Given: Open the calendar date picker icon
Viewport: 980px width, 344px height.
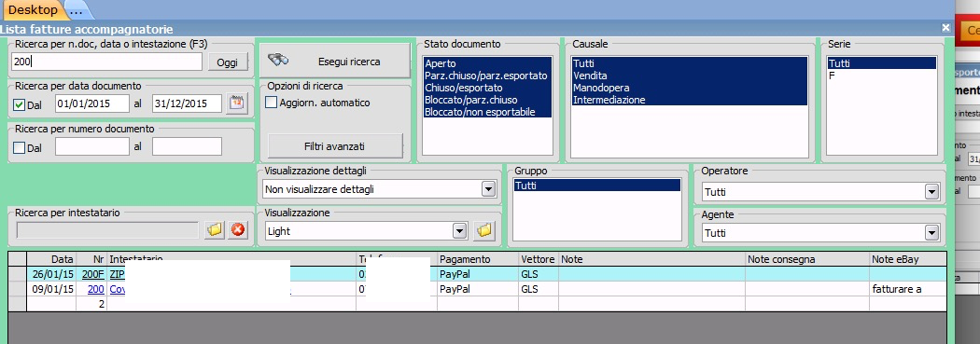Looking at the screenshot, I should [x=236, y=103].
